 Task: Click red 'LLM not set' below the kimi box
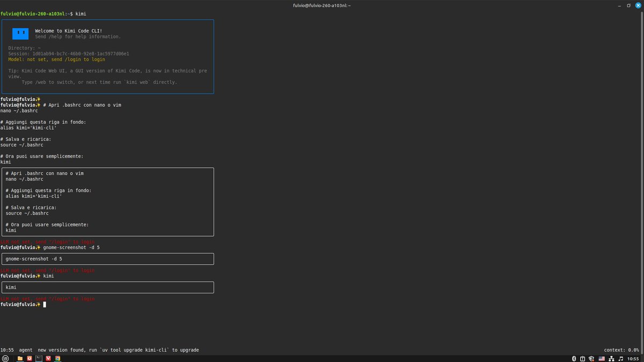coord(47,299)
